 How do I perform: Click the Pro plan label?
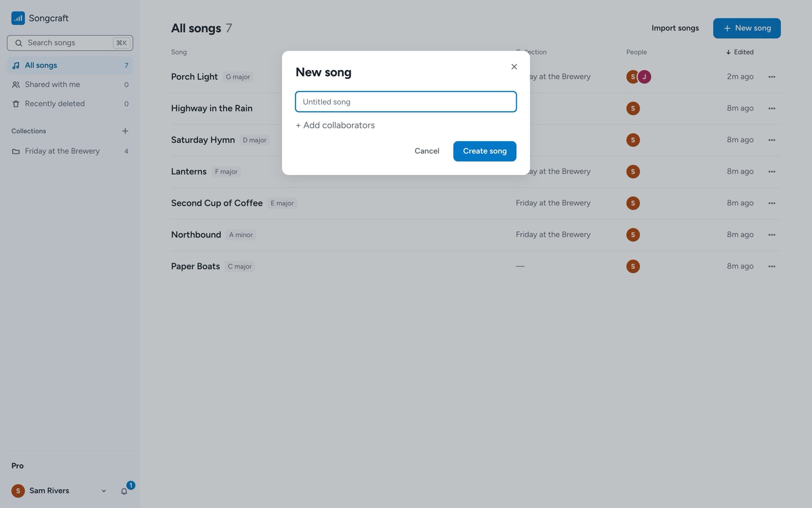[x=17, y=466]
